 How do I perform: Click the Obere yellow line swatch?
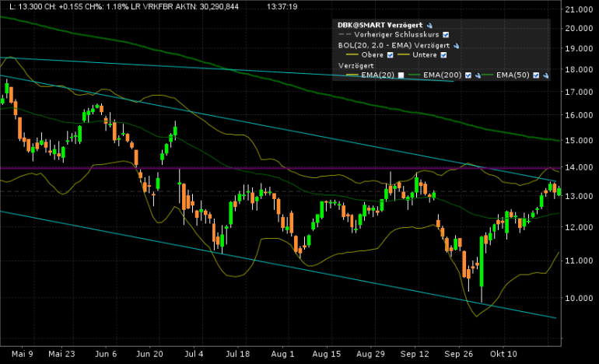point(352,55)
